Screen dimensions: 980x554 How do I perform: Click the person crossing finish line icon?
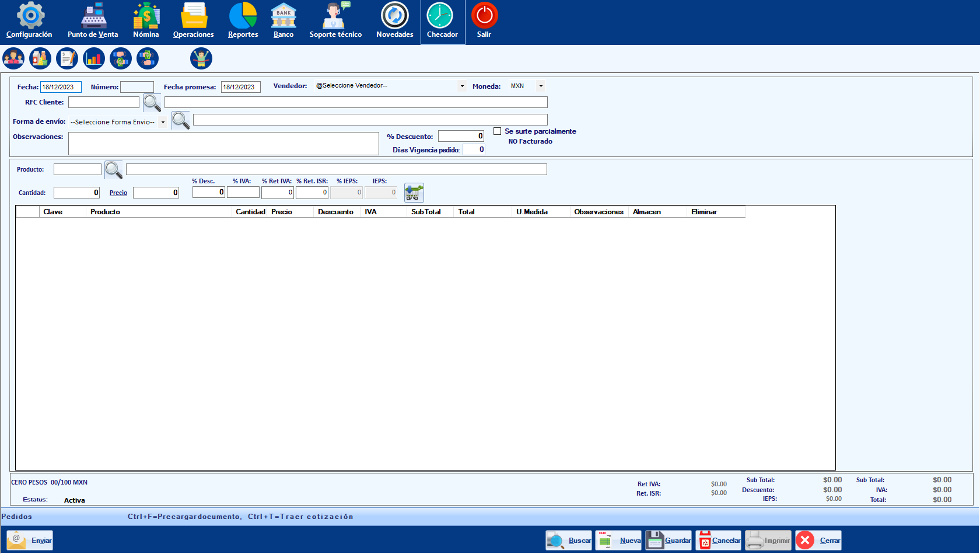pos(201,58)
